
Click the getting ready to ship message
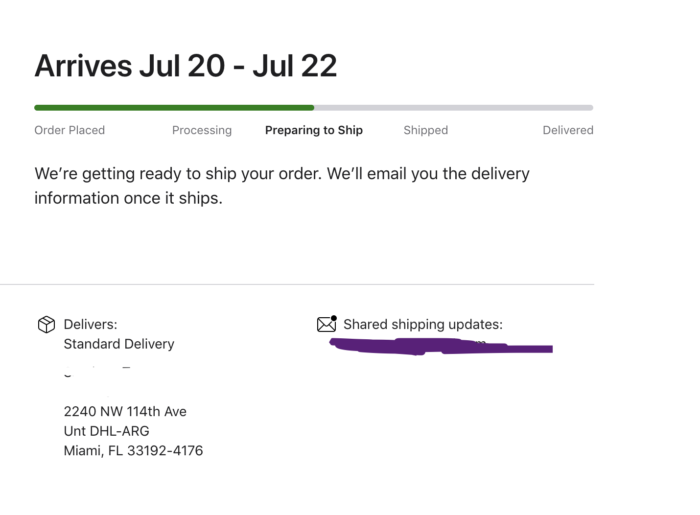click(x=282, y=186)
